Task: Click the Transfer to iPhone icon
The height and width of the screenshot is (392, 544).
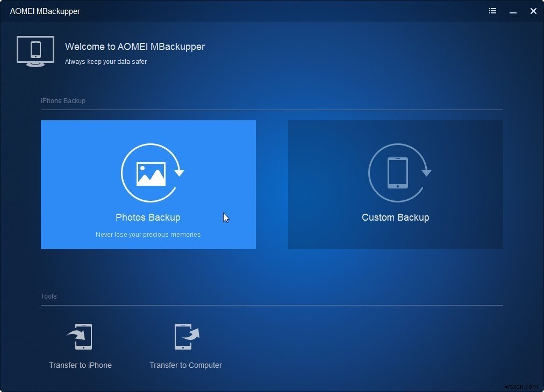Action: click(80, 337)
